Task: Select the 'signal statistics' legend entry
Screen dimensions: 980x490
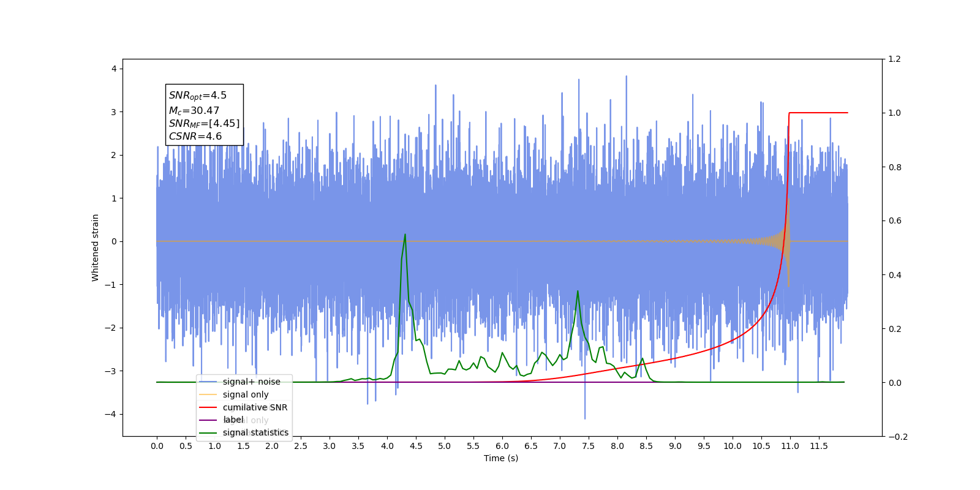Action: coord(255,432)
